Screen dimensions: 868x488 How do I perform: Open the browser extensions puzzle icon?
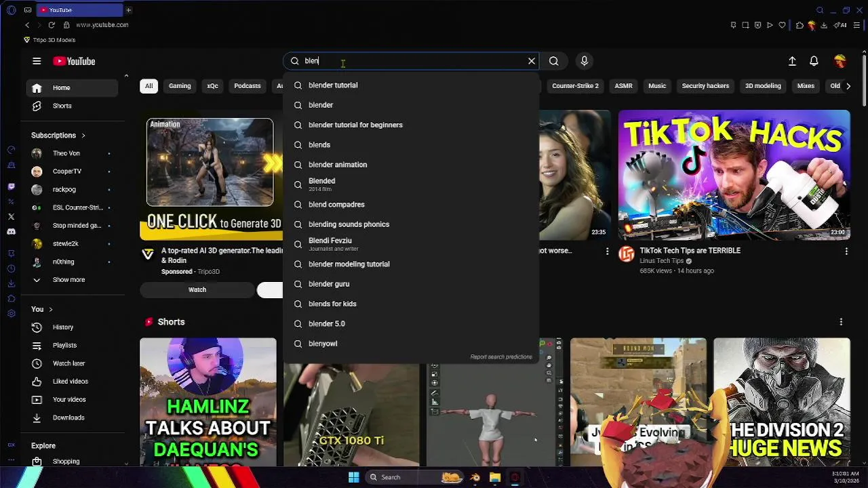point(800,25)
